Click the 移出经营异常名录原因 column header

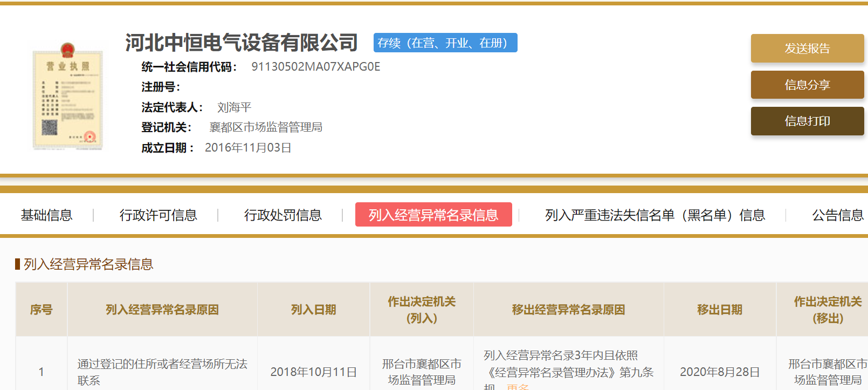pos(569,310)
